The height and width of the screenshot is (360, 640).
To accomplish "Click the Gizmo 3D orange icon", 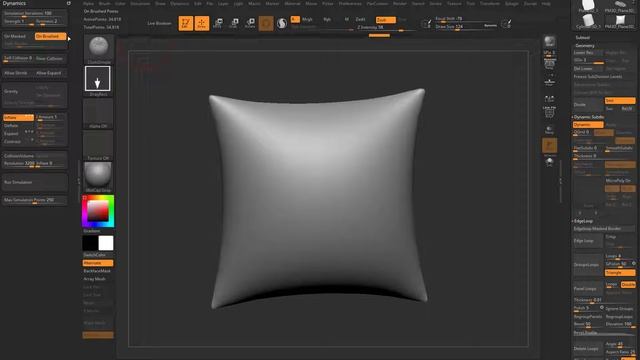I will (266, 23).
